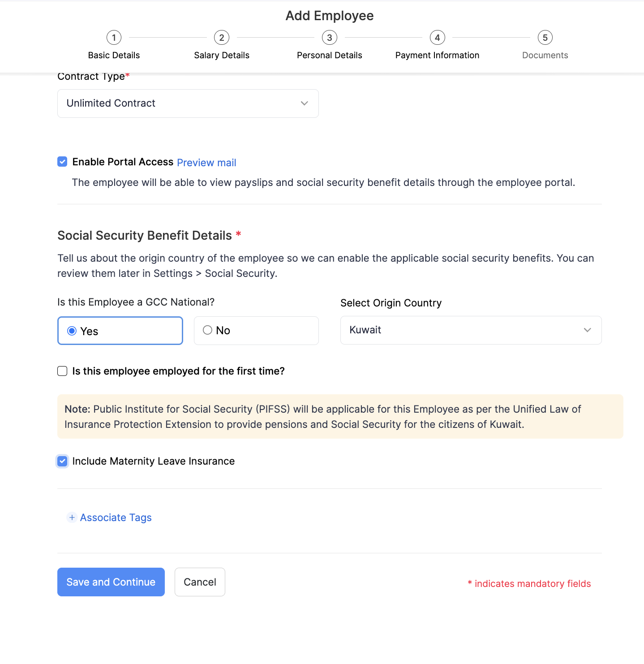Click the plus icon beside Associate Tags

coord(72,517)
